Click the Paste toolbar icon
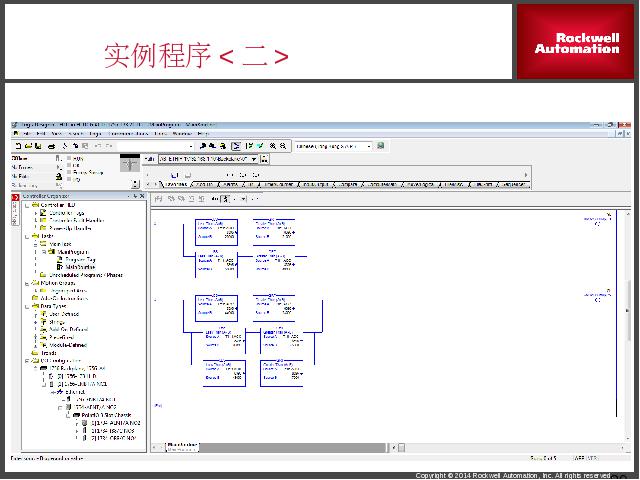640x480 pixels. [x=85, y=146]
